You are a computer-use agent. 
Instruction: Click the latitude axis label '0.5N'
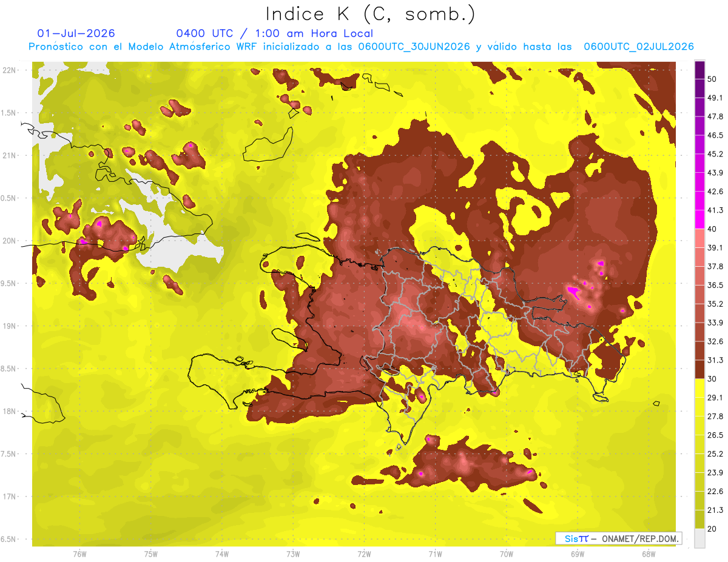pos(9,198)
